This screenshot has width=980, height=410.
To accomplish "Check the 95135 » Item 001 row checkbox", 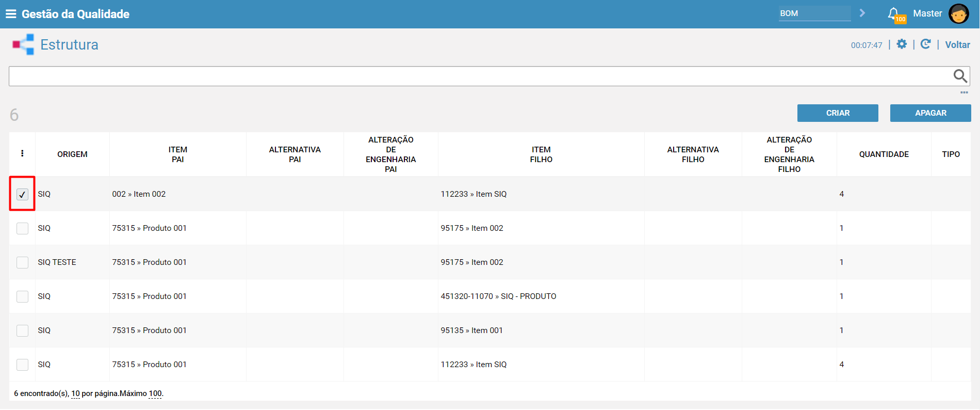I will tap(22, 330).
